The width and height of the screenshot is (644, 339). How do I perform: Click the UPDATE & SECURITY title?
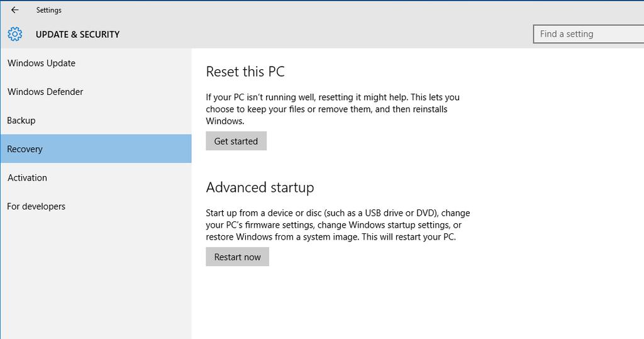(x=77, y=35)
